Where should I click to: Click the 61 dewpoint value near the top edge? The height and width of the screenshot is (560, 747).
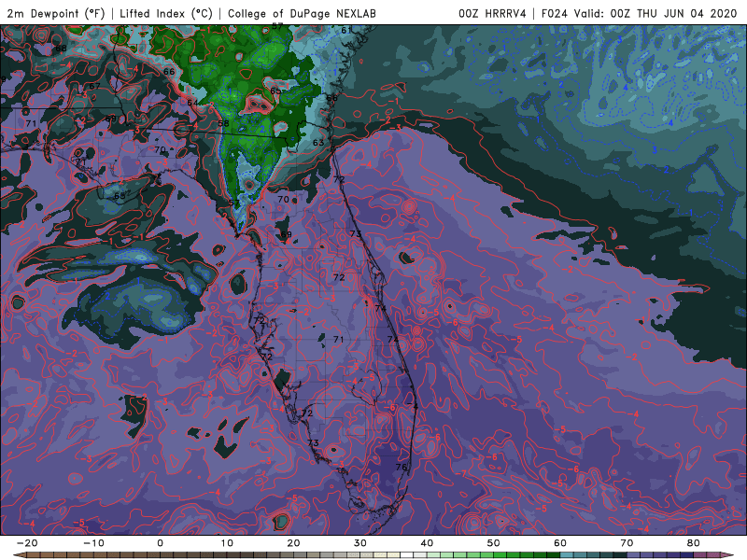pos(346,30)
